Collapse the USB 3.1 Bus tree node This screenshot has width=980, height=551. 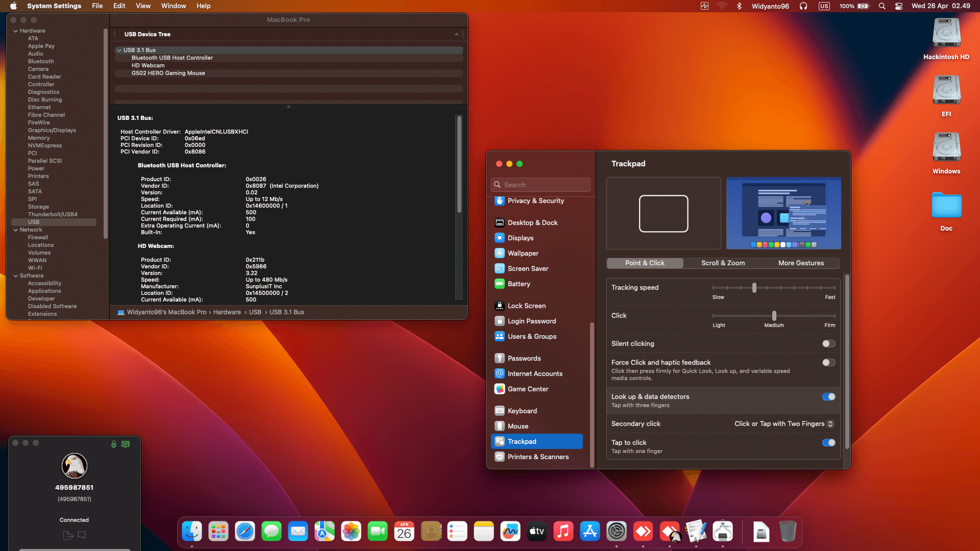pyautogui.click(x=119, y=50)
